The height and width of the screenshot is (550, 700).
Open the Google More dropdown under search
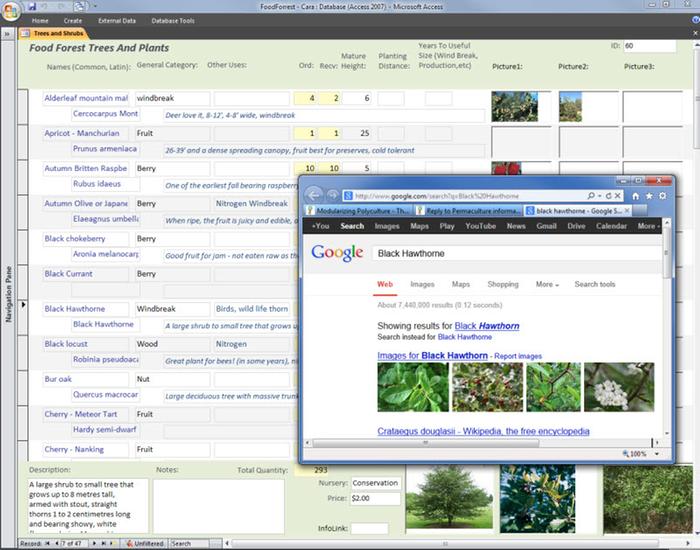coord(547,284)
